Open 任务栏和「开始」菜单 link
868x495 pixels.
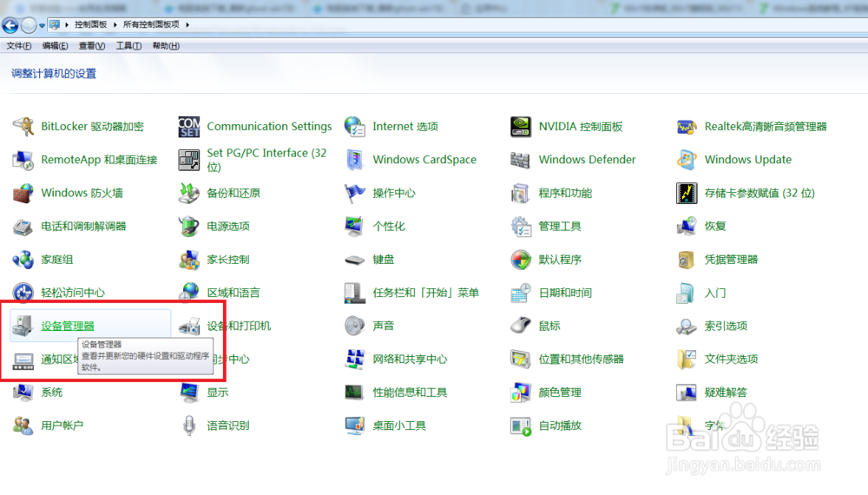[x=425, y=293]
